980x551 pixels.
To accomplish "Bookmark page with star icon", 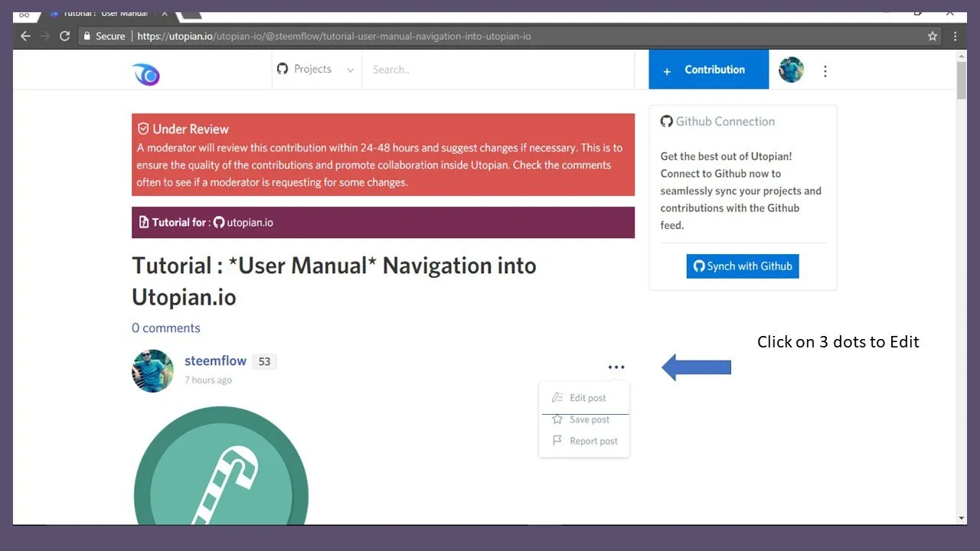I will pyautogui.click(x=932, y=36).
